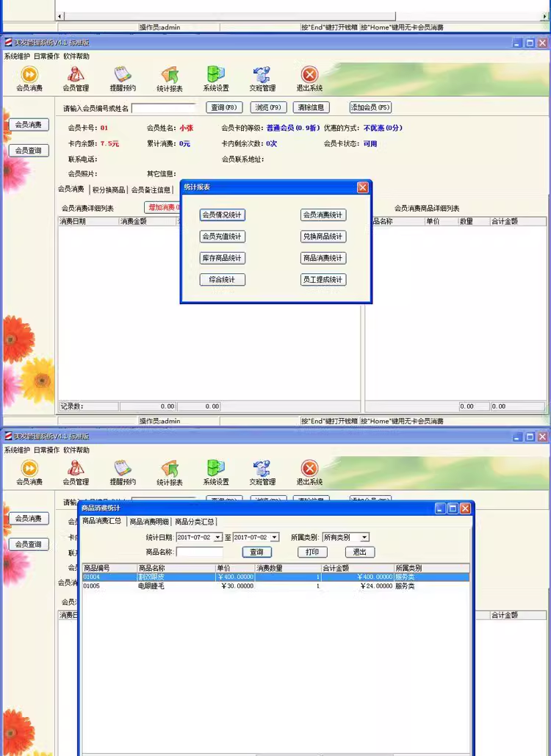Click the 添加会员(F5) button
551x756 pixels.
(370, 107)
